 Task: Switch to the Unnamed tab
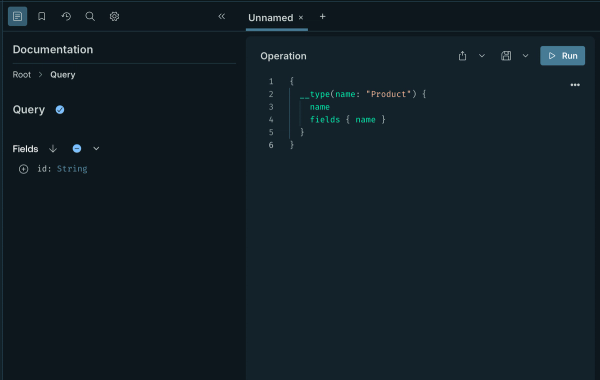pos(271,18)
